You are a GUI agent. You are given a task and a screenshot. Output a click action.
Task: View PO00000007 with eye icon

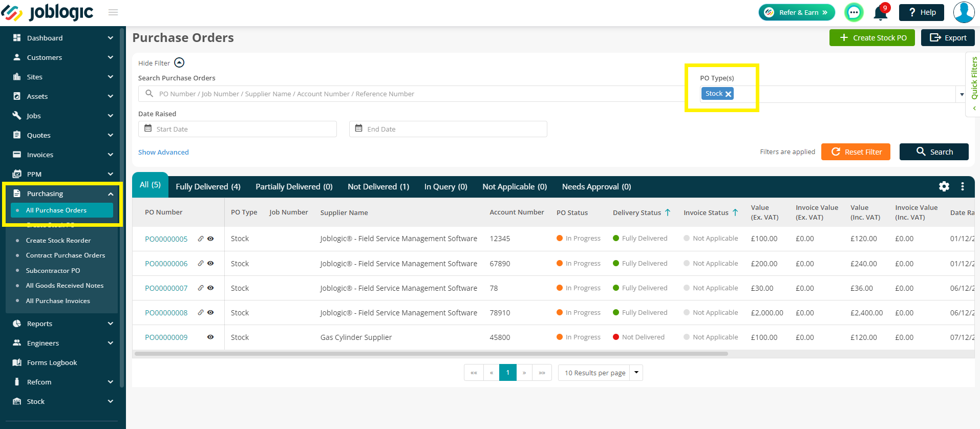tap(210, 288)
